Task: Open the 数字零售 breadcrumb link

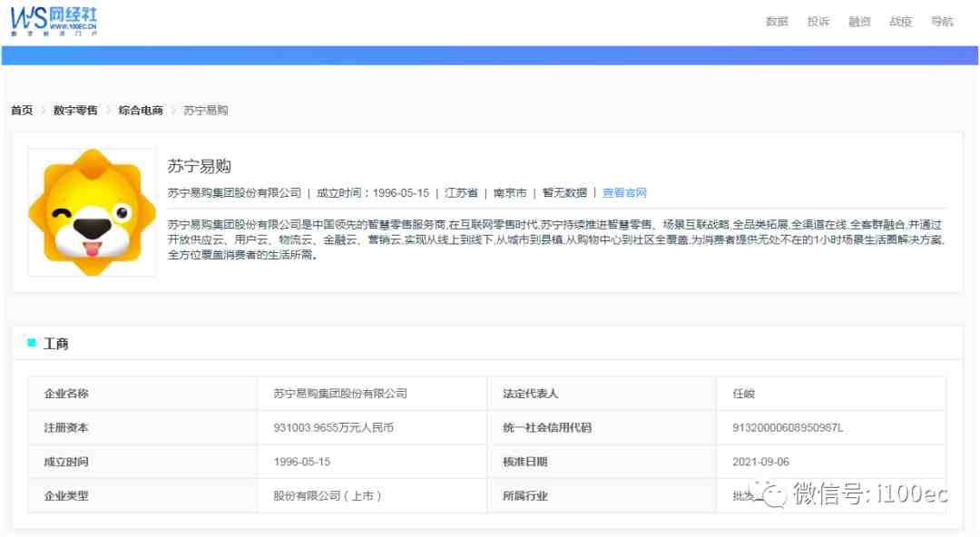Action: coord(75,111)
